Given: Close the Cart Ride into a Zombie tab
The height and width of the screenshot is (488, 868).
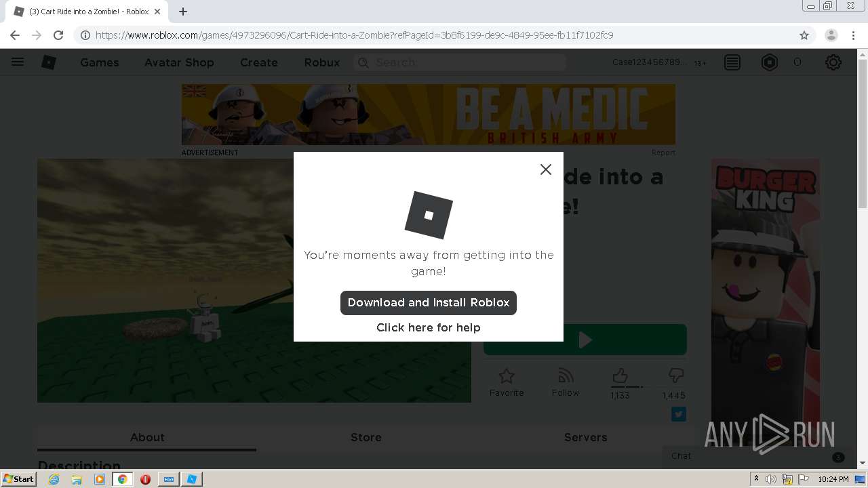Looking at the screenshot, I should tap(157, 12).
